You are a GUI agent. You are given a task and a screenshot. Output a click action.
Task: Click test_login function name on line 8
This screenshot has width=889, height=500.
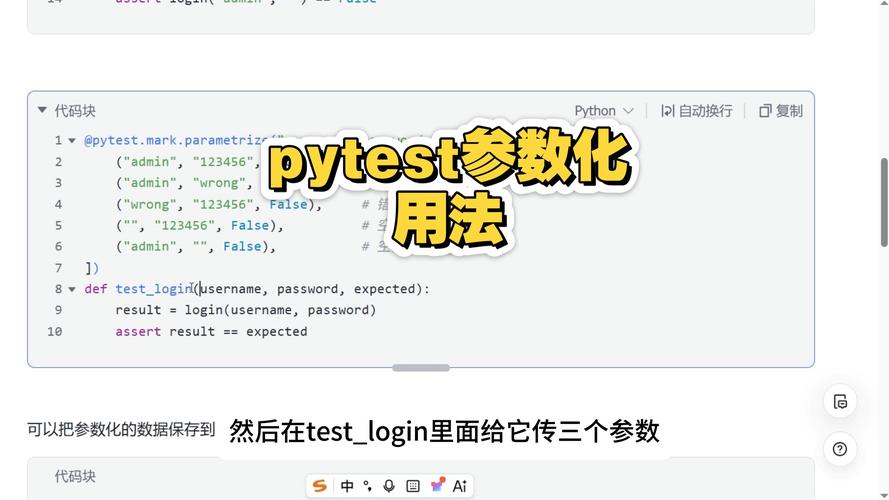[154, 289]
